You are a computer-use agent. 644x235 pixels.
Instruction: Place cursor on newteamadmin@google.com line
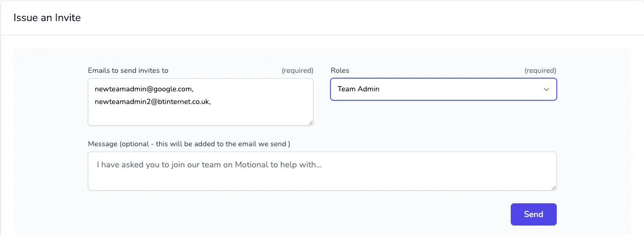(x=144, y=89)
